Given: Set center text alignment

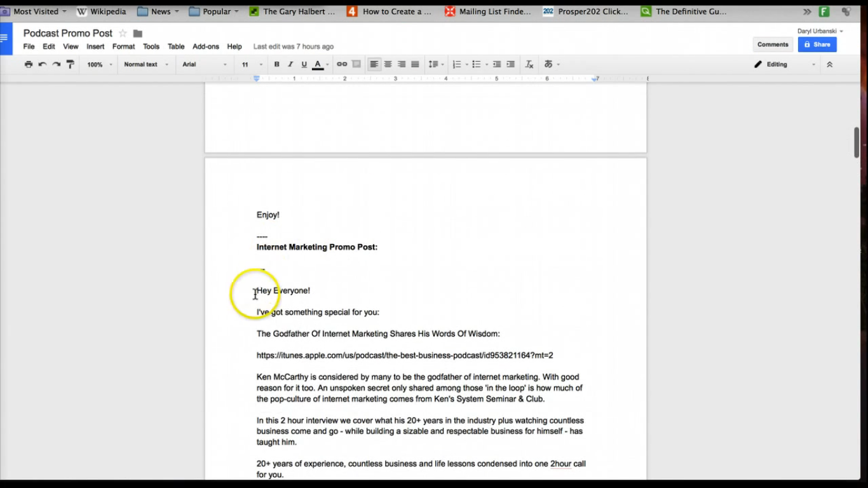Looking at the screenshot, I should click(388, 64).
